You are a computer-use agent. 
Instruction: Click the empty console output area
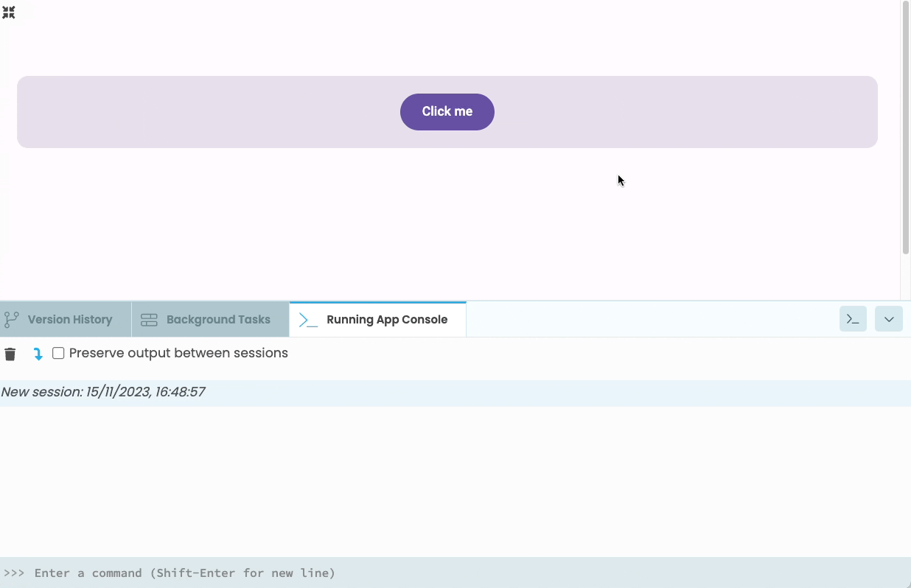pos(442,479)
